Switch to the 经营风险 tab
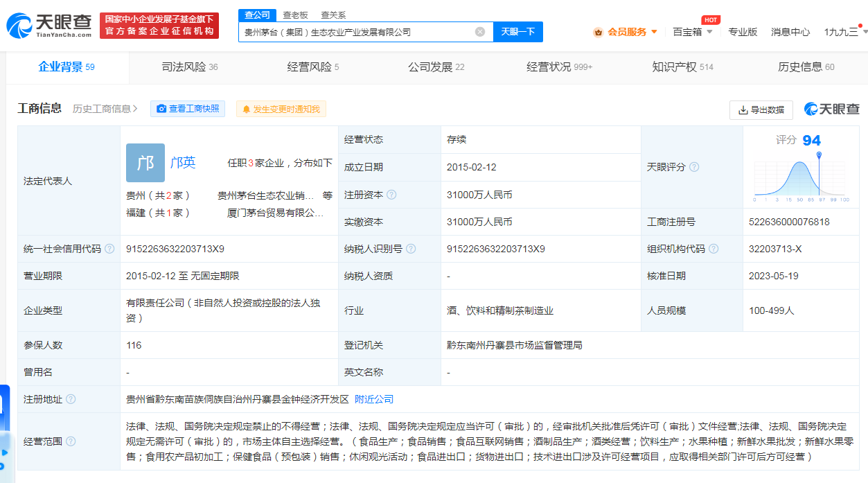 [313, 67]
